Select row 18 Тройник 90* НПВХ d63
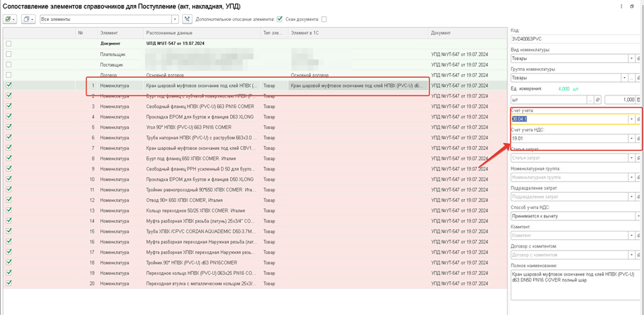 click(x=255, y=262)
